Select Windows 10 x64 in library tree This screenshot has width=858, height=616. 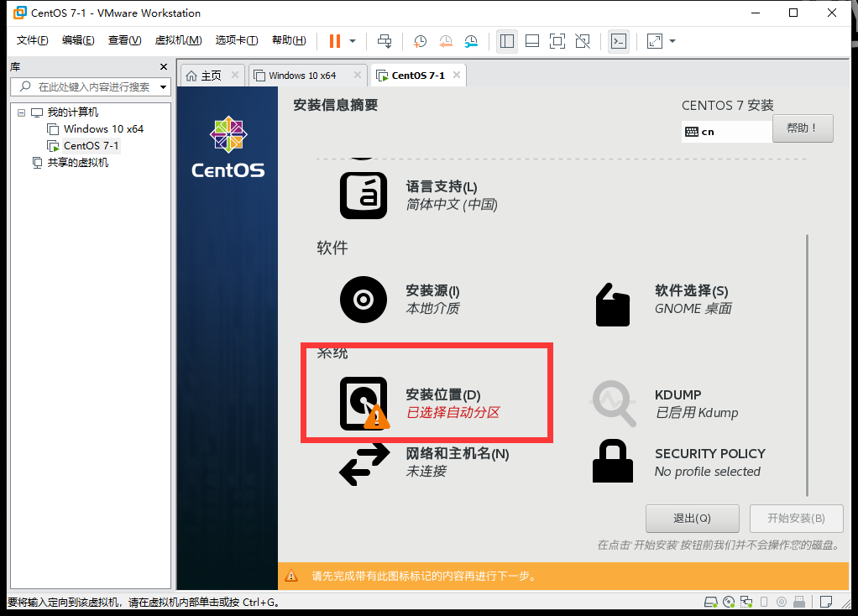coord(95,129)
